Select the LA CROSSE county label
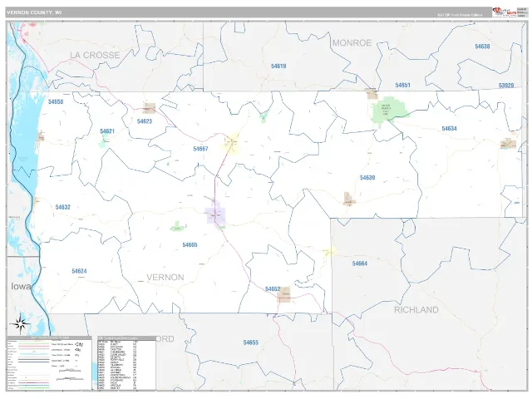532x399 pixels. point(95,55)
